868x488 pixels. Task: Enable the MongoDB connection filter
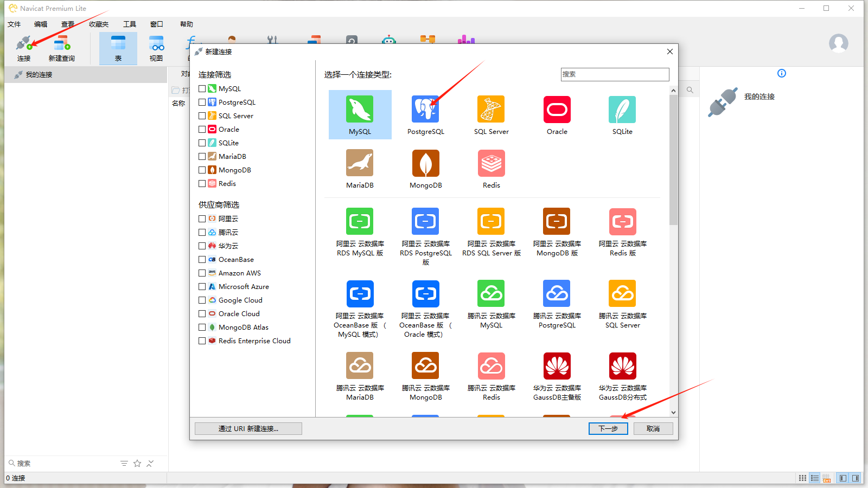(202, 170)
